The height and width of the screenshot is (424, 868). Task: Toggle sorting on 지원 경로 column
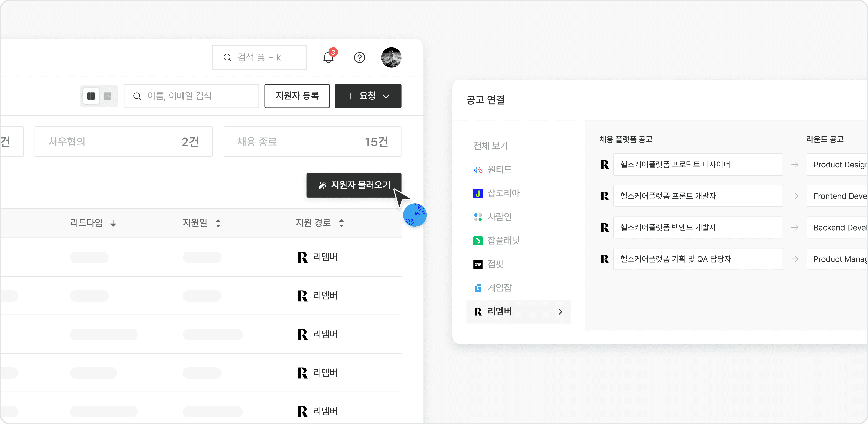[x=342, y=223]
